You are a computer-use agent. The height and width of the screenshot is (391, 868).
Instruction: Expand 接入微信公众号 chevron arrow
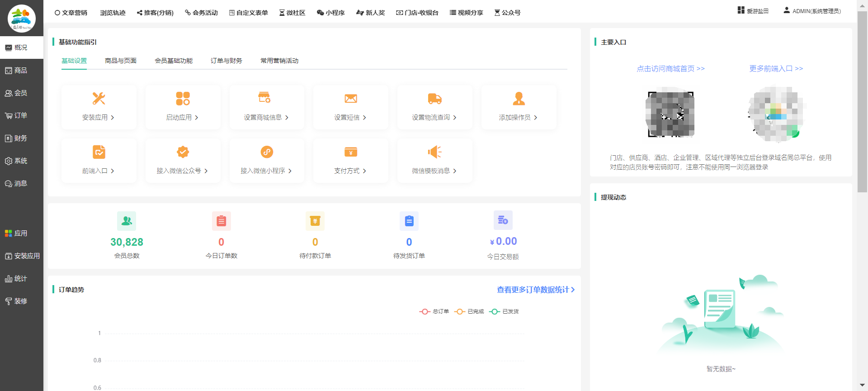click(206, 171)
